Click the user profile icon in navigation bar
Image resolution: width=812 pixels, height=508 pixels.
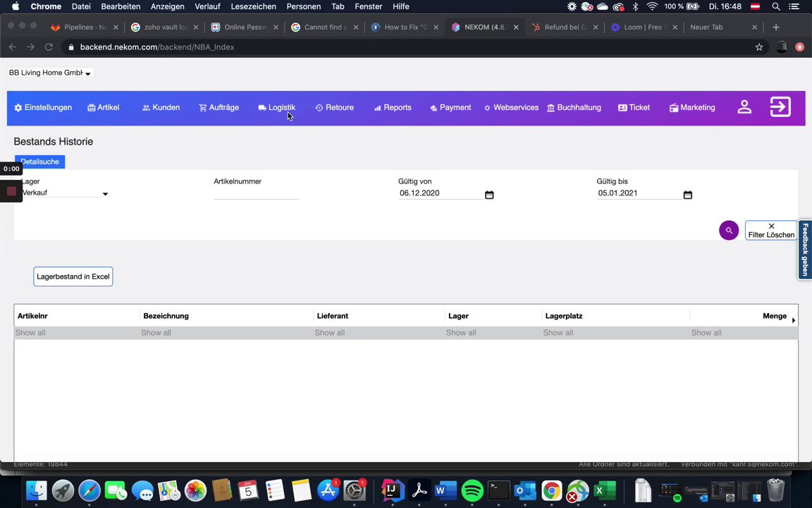click(744, 107)
